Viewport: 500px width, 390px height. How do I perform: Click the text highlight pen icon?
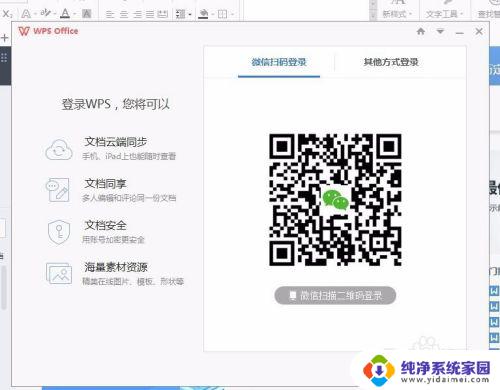[45, 13]
